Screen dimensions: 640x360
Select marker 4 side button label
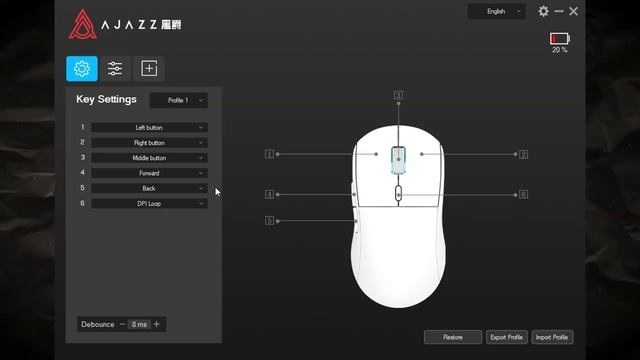click(x=269, y=194)
